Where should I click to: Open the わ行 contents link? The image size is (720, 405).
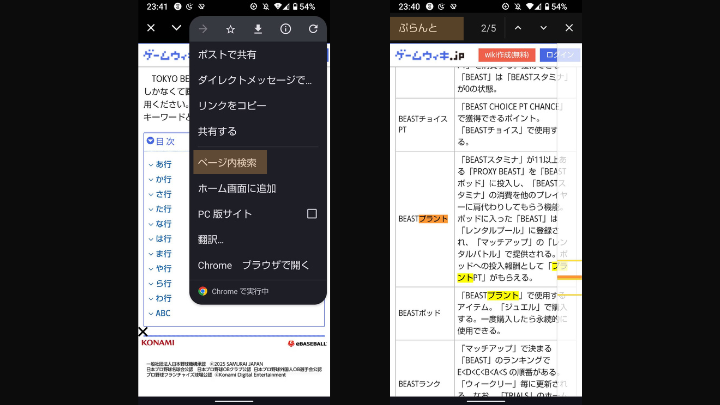(x=163, y=298)
